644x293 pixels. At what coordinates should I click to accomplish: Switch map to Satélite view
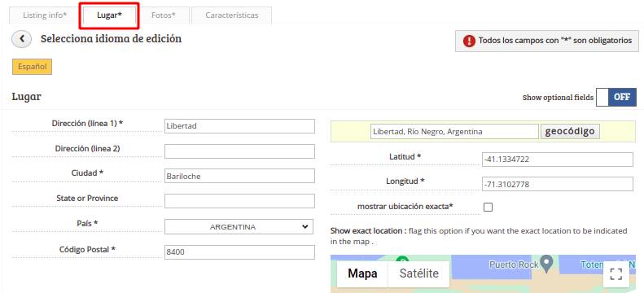tap(419, 273)
